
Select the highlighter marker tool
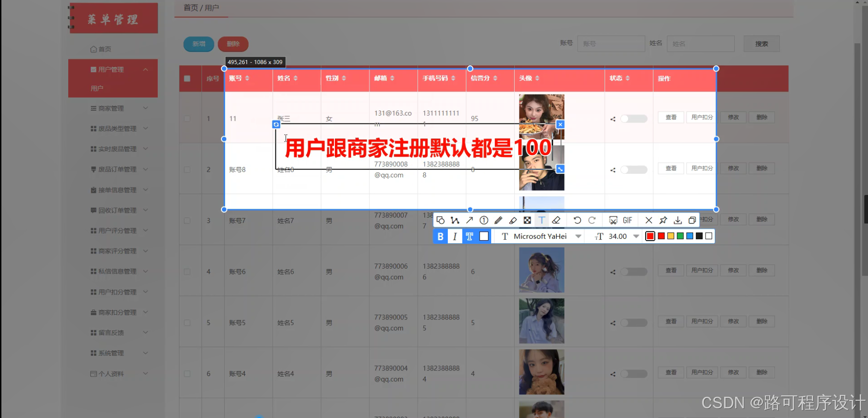click(513, 220)
